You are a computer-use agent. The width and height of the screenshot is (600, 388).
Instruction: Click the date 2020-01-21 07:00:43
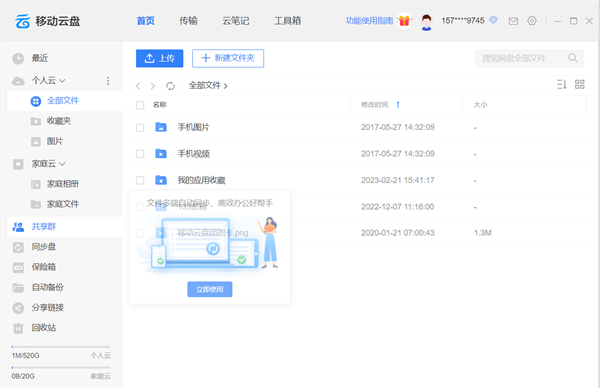coord(398,233)
